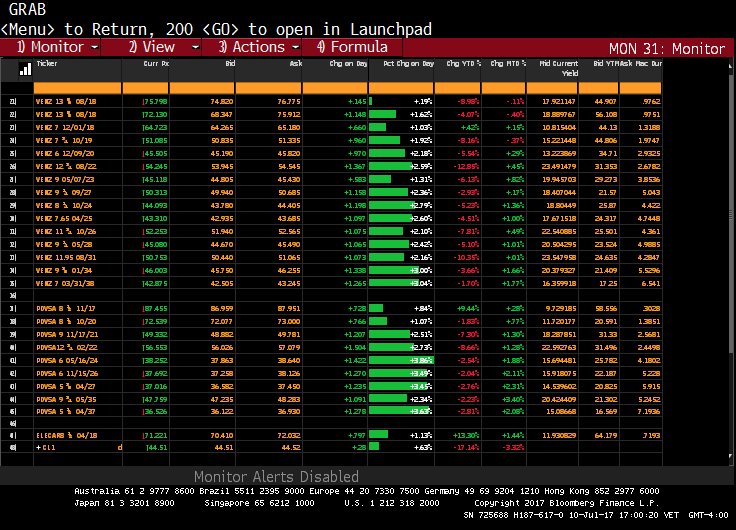736x530 pixels.
Task: Select the VENZ 7 12/01/18 ticker
Action: tap(65, 128)
